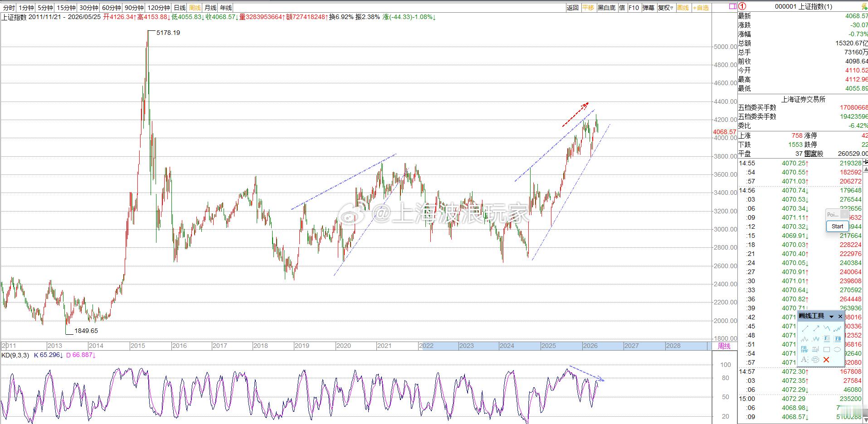Expand the 画线工具 panel dropdown arrow
Screen dimensions: 868x424
(832, 317)
